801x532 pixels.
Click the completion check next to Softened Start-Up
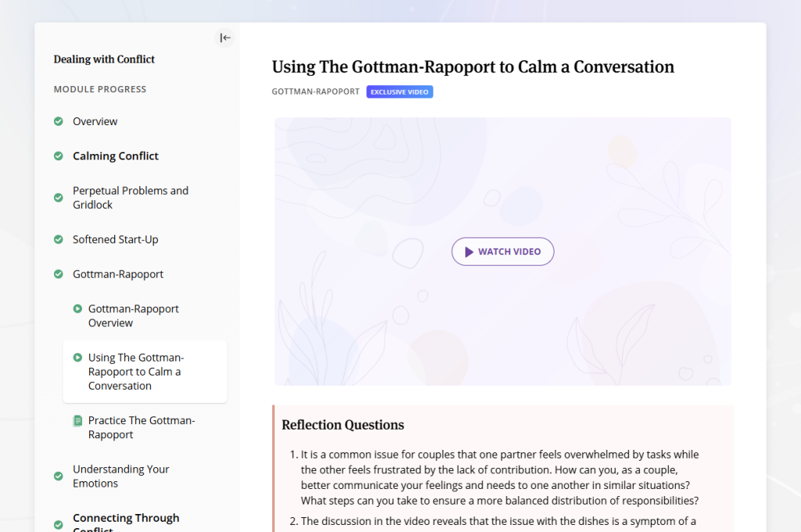(58, 239)
